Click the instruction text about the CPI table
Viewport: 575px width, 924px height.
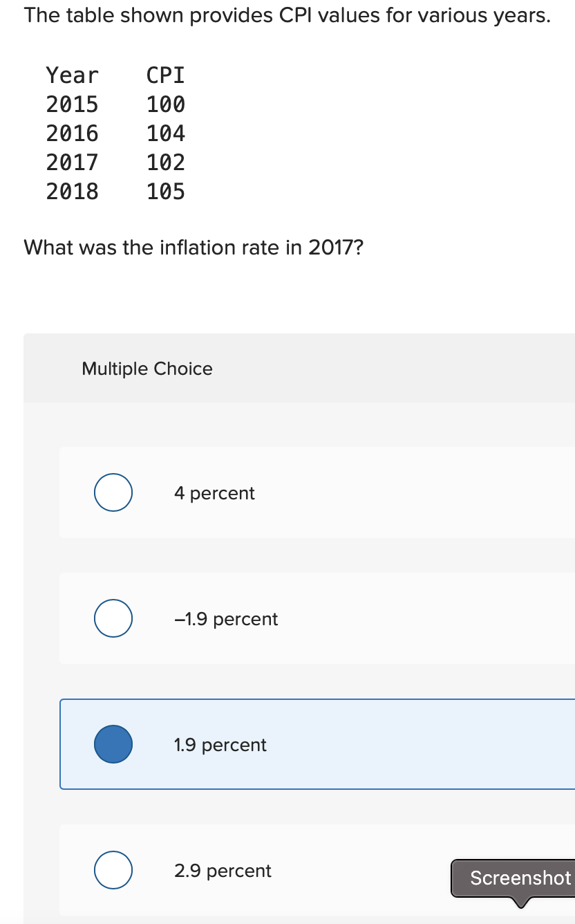[x=287, y=15]
